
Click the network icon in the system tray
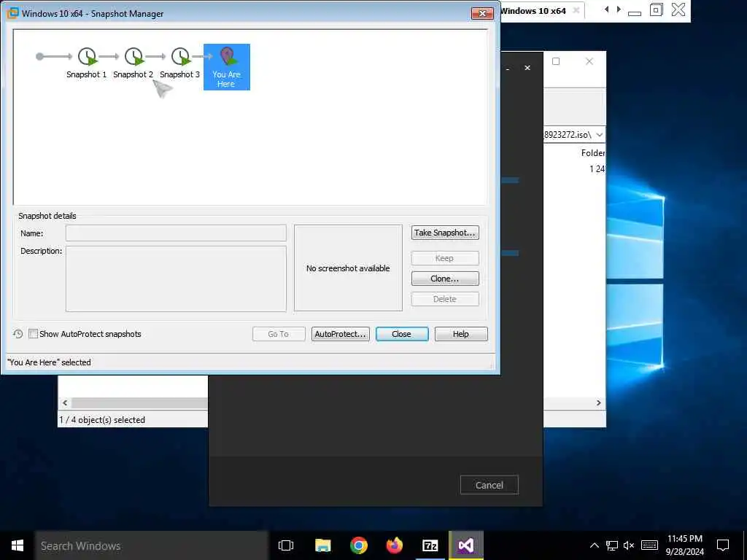tap(612, 545)
